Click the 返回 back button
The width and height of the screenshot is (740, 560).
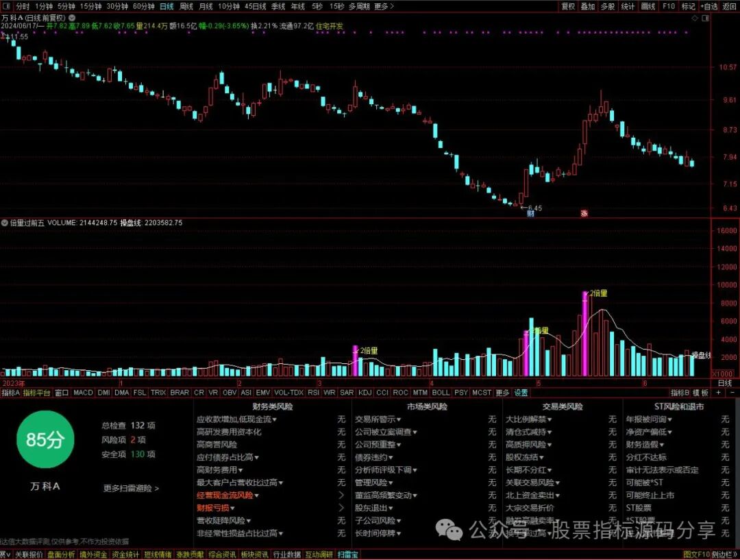tap(730, 6)
